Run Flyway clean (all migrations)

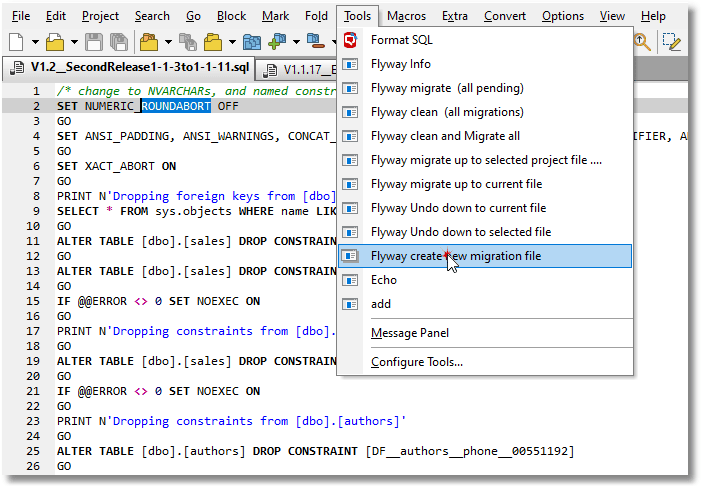485,112
